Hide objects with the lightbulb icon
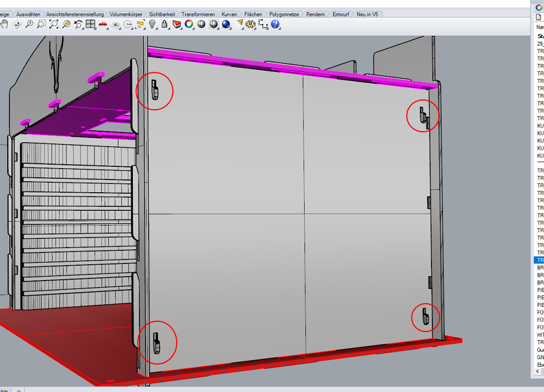 pyautogui.click(x=153, y=24)
